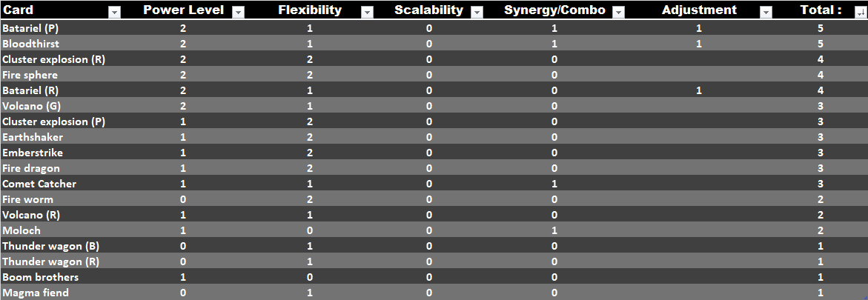Open the Card column filter dropdown
868x300 pixels.
point(115,12)
